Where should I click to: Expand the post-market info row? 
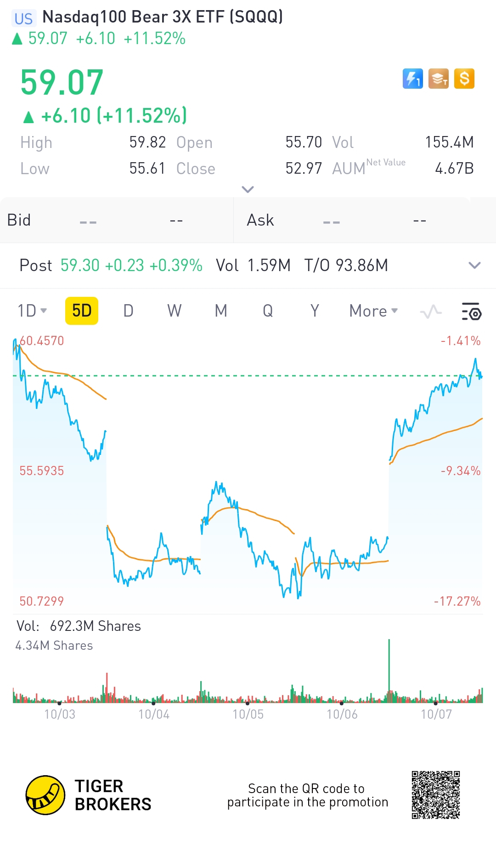[474, 265]
